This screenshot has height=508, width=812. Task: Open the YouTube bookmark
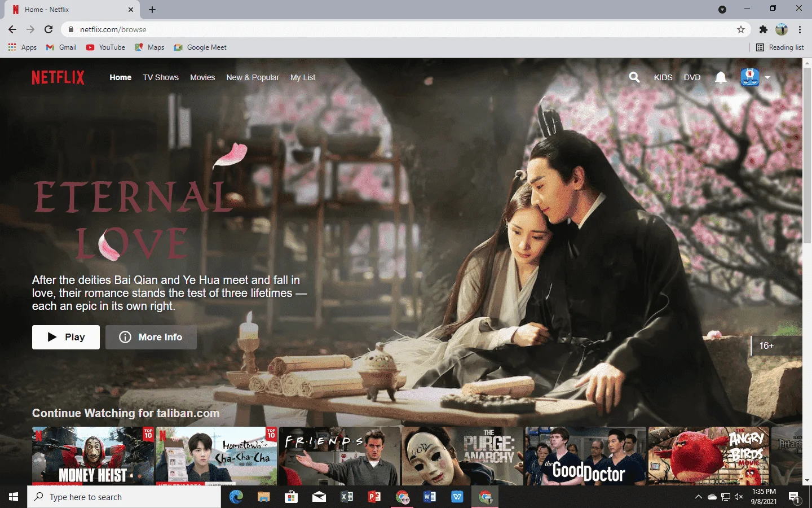click(x=106, y=47)
